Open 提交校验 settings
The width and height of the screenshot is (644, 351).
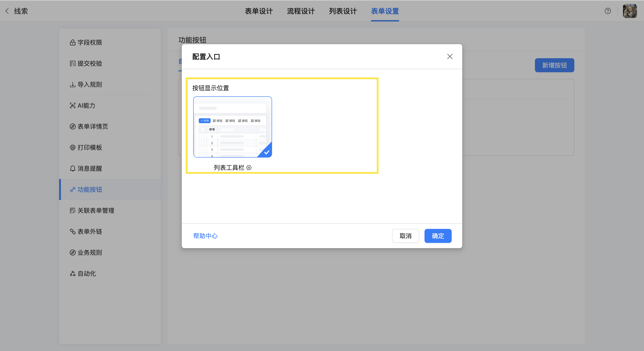click(x=110, y=63)
